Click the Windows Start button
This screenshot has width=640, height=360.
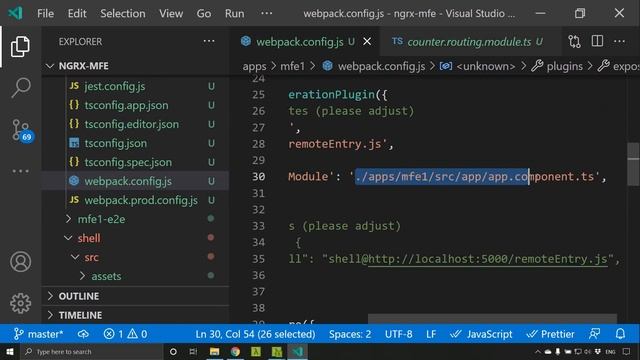pyautogui.click(x=9, y=351)
